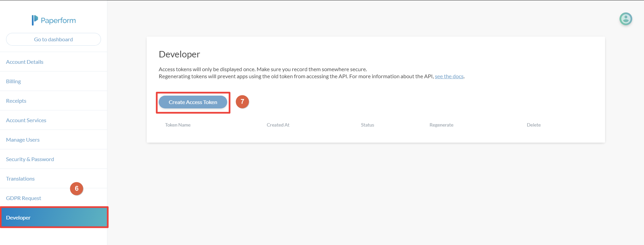
Task: Navigate to Billing settings
Action: pos(54,81)
